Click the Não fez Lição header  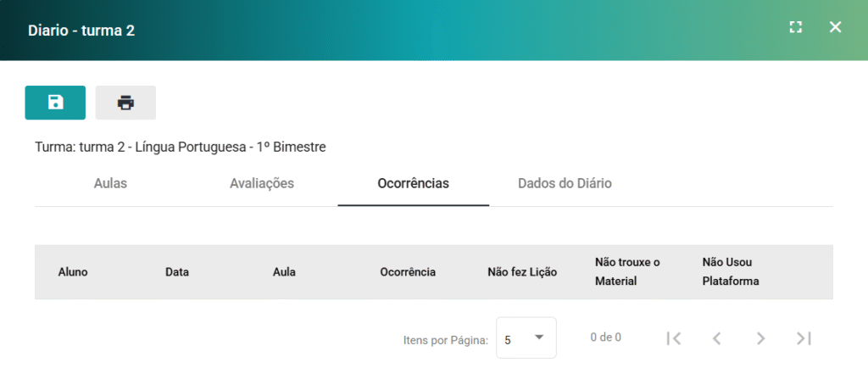522,272
